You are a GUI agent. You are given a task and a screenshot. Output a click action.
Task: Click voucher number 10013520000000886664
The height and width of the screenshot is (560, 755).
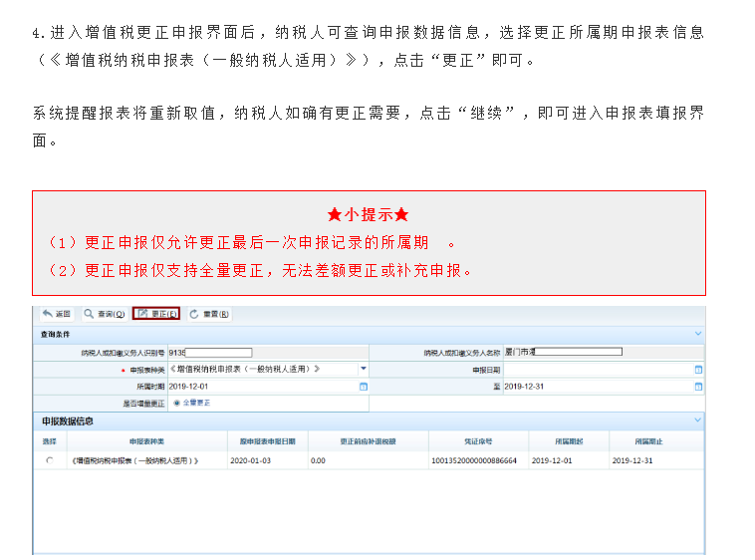coord(474,460)
